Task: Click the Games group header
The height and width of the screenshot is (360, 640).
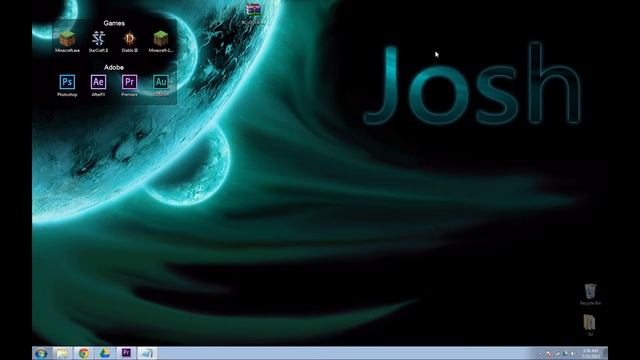Action: point(114,23)
